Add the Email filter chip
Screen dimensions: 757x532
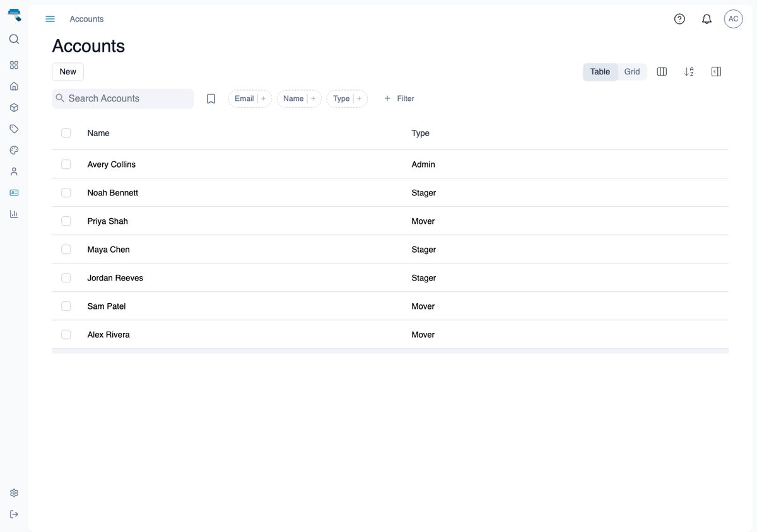click(250, 98)
